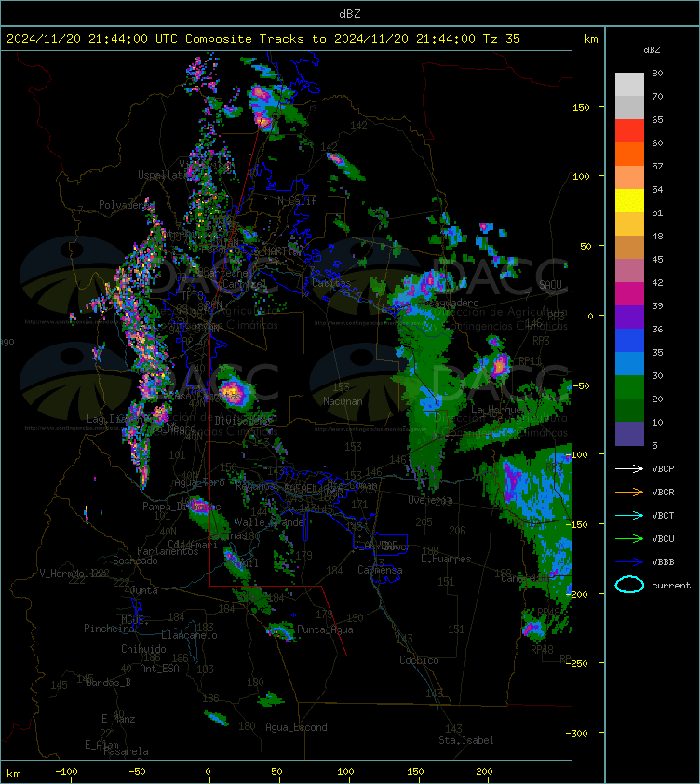
Task: Click the 'km' label in header
Action: (590, 38)
